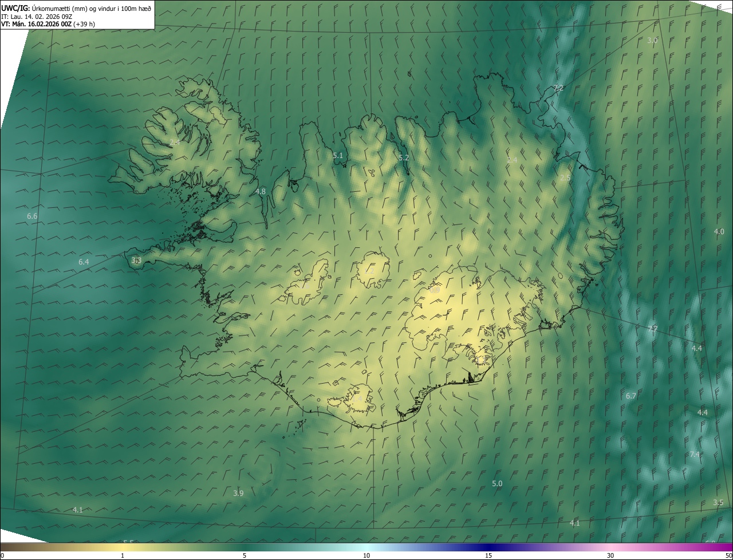Click the 6.6 value over western ocean
Image resolution: width=733 pixels, height=560 pixels.
pyautogui.click(x=32, y=216)
